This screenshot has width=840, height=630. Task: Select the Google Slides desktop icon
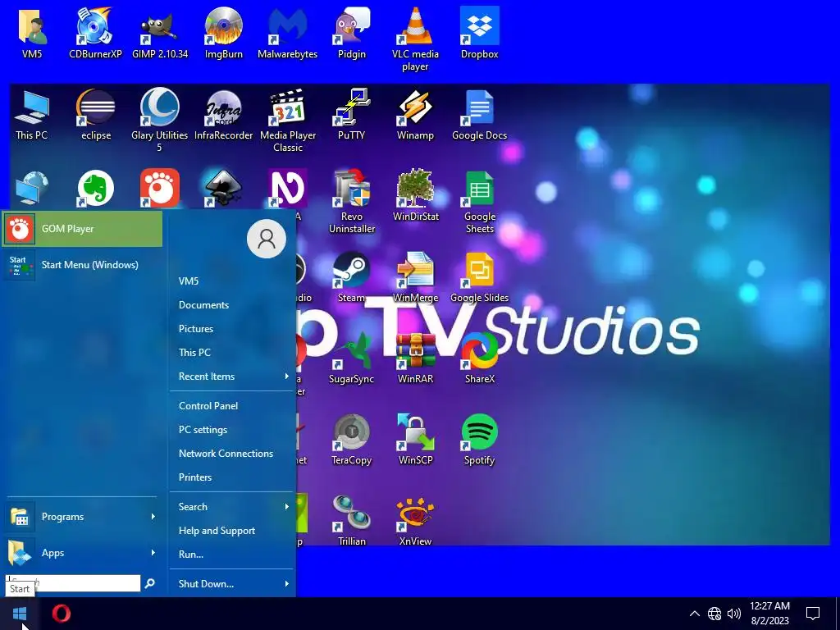(x=479, y=277)
